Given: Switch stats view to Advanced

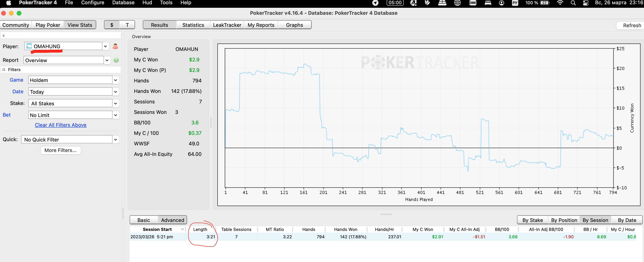Looking at the screenshot, I should [173, 220].
